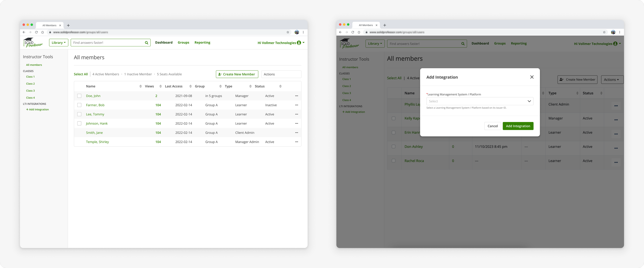Go to Groups in left window
The image size is (644, 268).
[x=183, y=43]
